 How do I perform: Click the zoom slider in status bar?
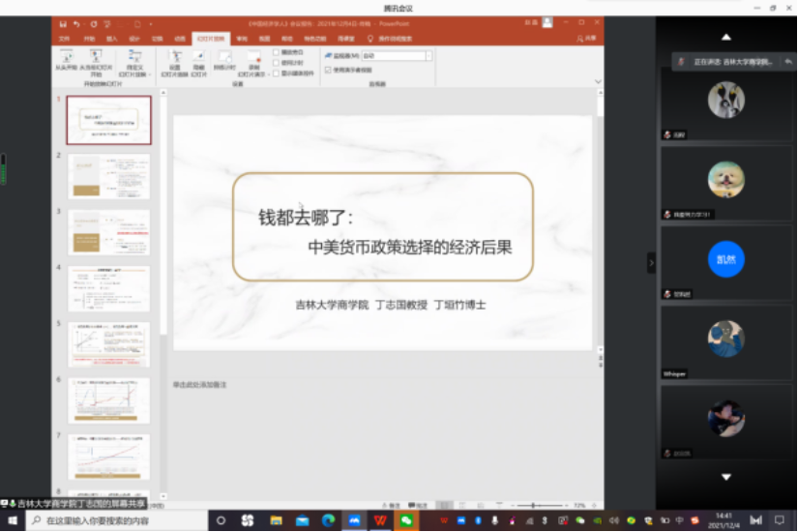[534, 506]
